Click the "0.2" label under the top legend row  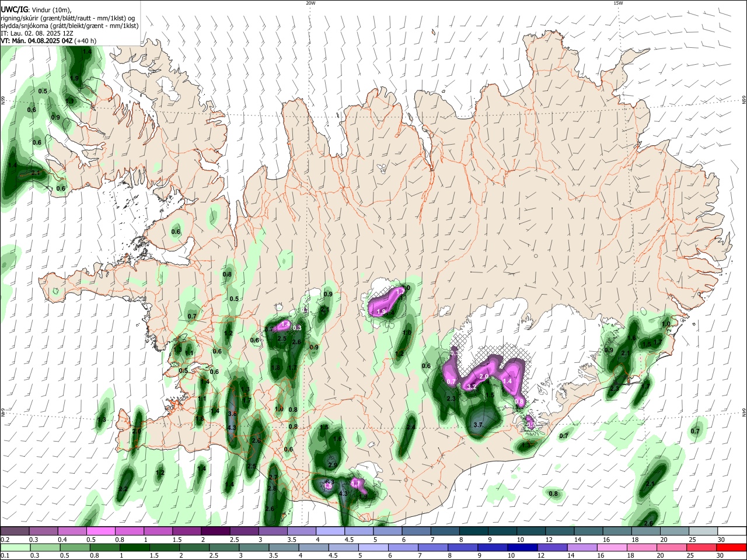(x=5, y=540)
